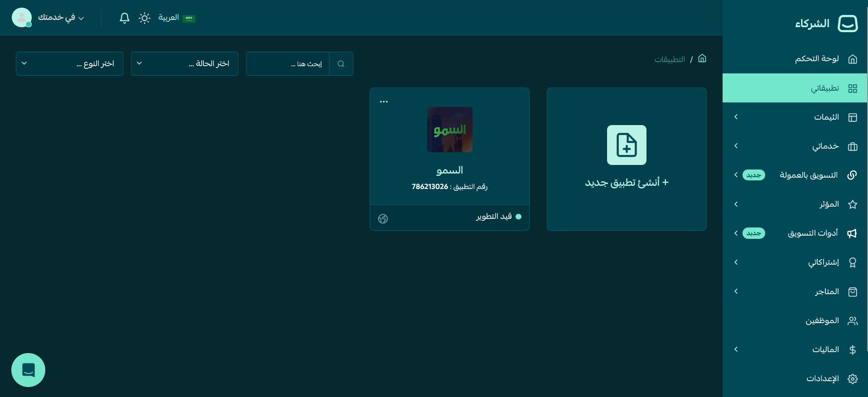Open the المتاجر menu label
The image size is (868, 397).
click(x=827, y=291)
